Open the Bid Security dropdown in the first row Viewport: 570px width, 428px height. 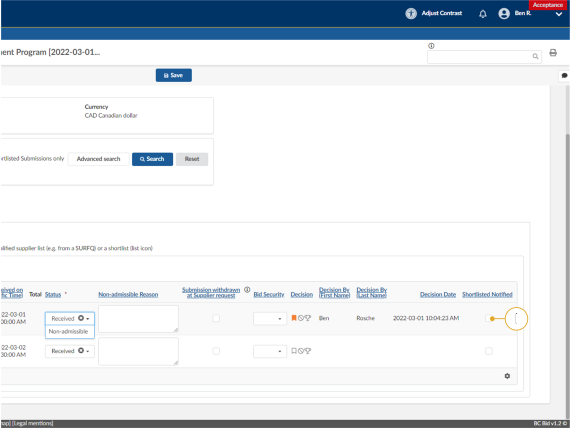pyautogui.click(x=270, y=319)
